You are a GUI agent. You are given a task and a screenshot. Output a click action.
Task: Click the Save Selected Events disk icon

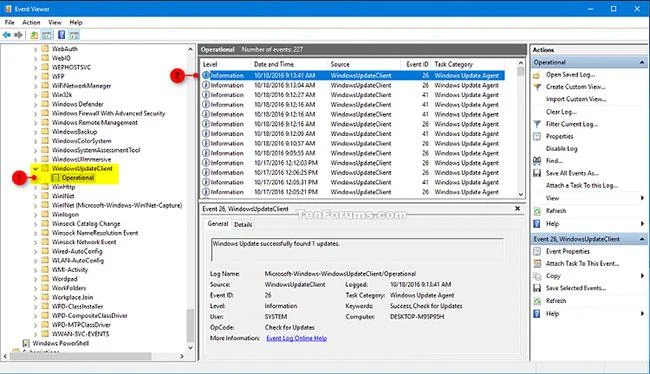(537, 288)
